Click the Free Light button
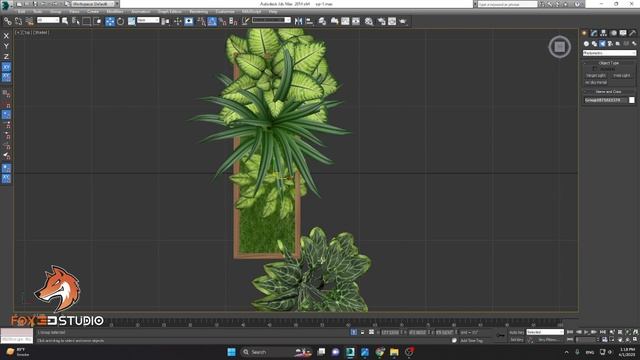Image resolution: width=640 pixels, height=360 pixels. coord(622,76)
